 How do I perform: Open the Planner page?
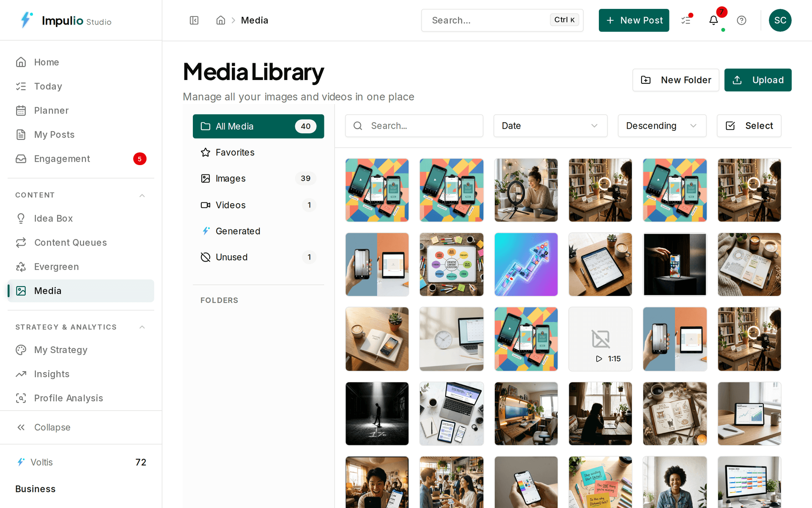click(x=81, y=110)
